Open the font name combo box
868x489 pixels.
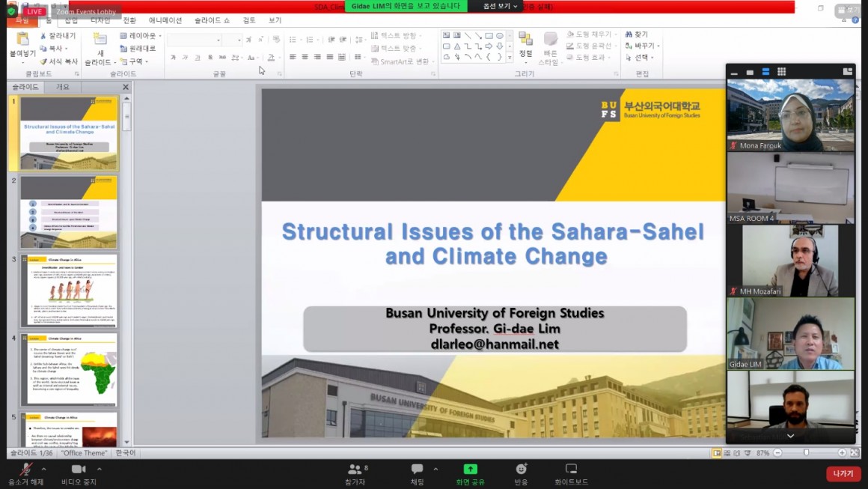click(195, 40)
